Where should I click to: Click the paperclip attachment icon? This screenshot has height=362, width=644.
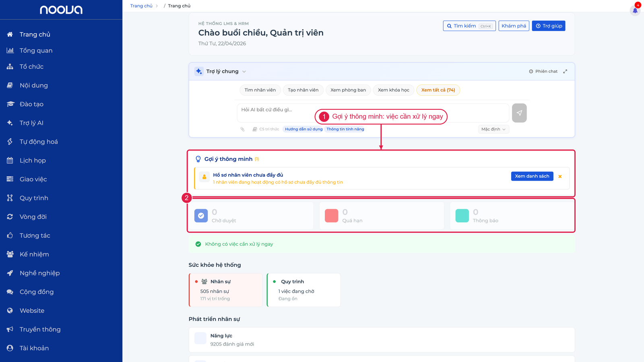tap(242, 129)
